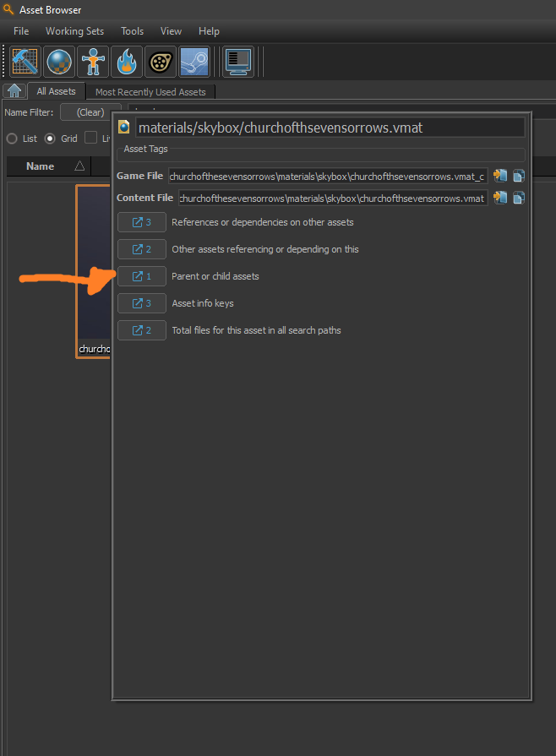Open the film reel tool icon
556x756 pixels.
tap(160, 61)
